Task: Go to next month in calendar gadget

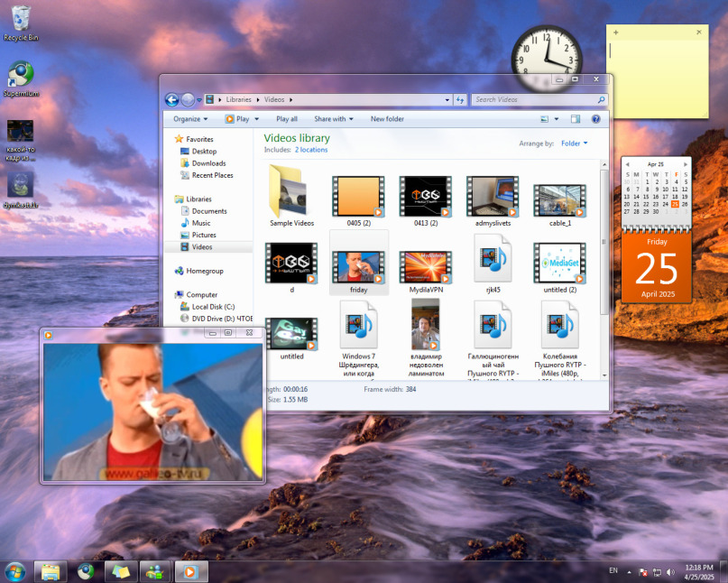Action: coord(685,164)
